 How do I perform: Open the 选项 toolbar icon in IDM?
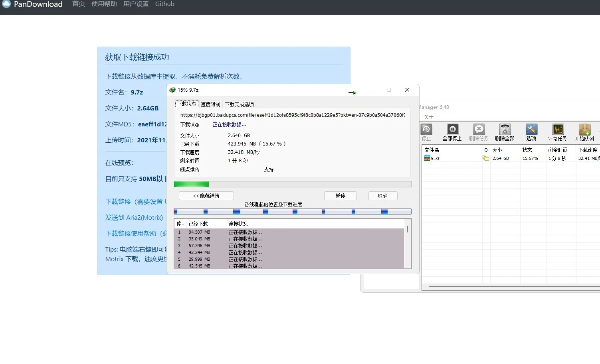tap(531, 132)
